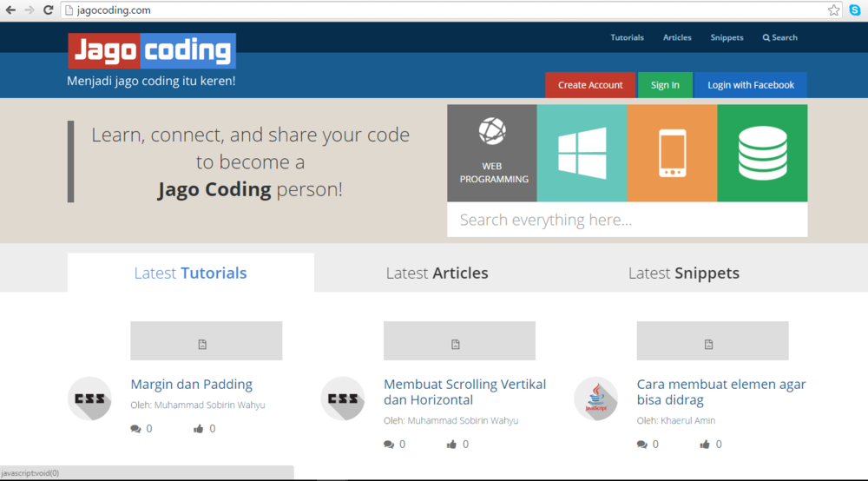Choose the database category tile
Screen dimensions: 868x481
point(762,153)
